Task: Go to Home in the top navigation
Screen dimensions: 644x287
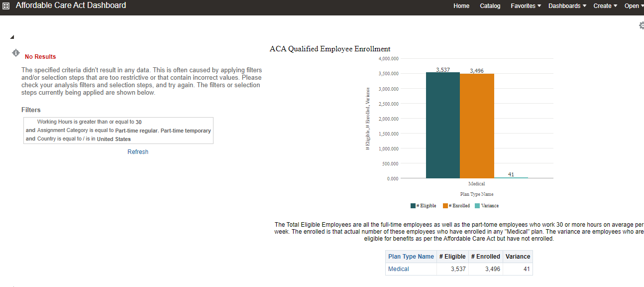Action: tap(461, 6)
